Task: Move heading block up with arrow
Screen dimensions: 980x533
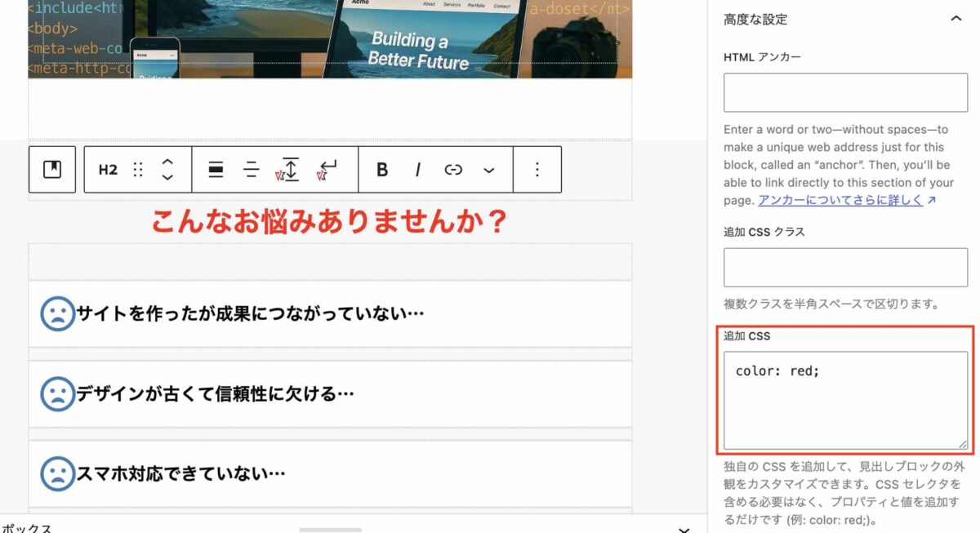Action: tap(167, 162)
